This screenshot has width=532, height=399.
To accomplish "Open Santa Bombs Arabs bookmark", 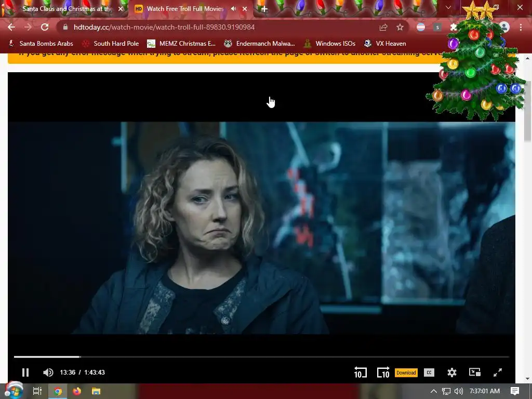I will [x=41, y=44].
